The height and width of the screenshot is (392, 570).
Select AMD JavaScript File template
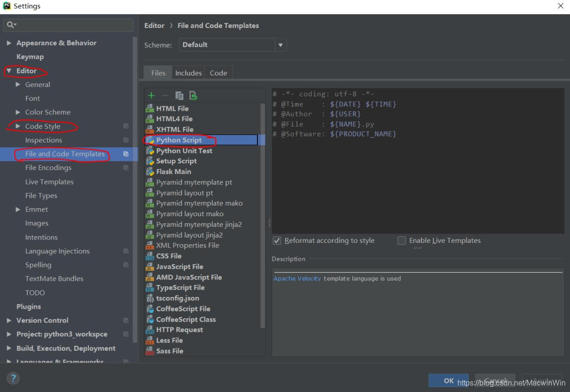click(189, 277)
